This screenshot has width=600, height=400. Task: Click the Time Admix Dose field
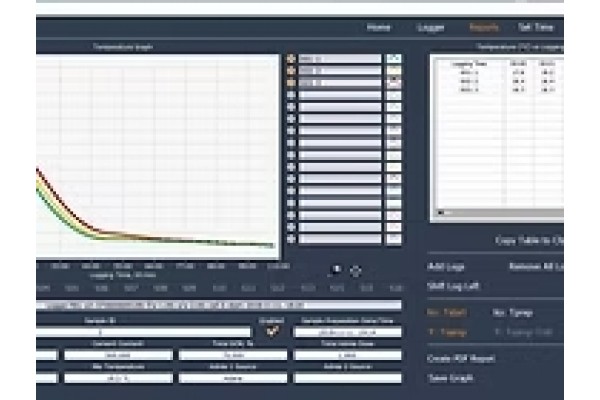coord(347,355)
